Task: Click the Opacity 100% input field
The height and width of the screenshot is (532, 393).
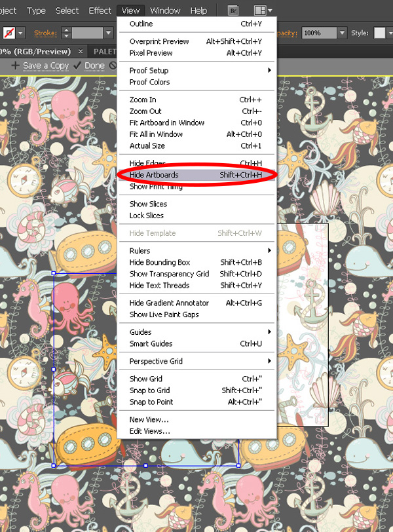Action: pos(319,33)
